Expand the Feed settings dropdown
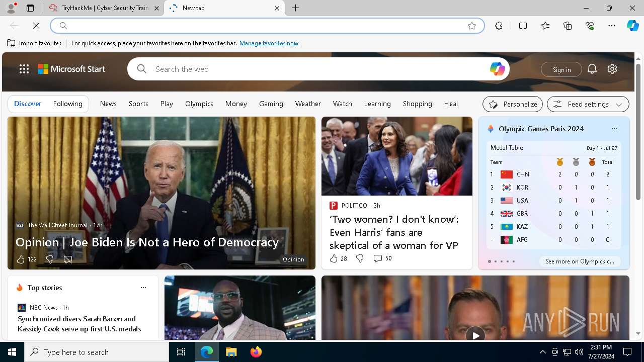This screenshot has height=362, width=644. click(588, 104)
